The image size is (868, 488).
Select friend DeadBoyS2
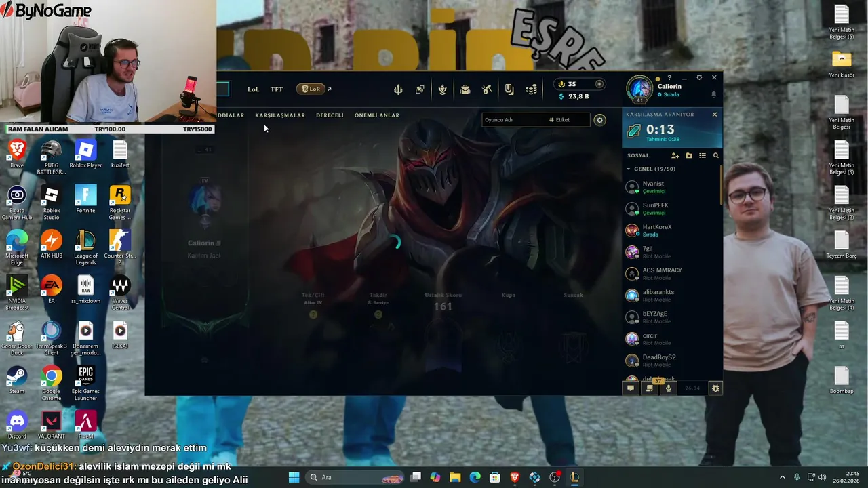(x=671, y=361)
